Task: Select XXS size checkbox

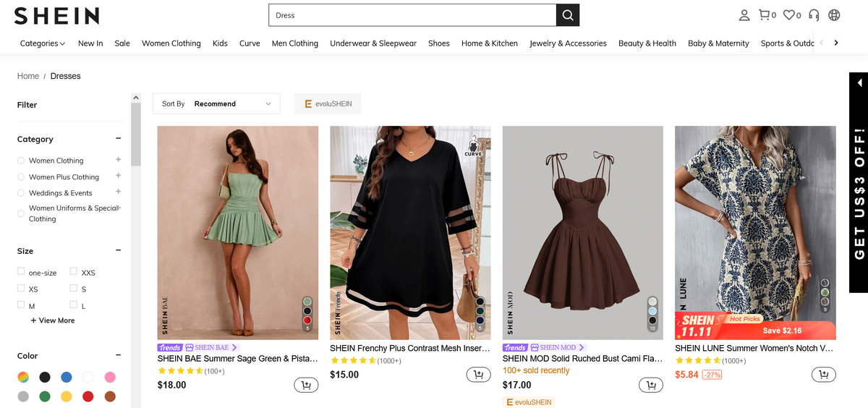Action: (74, 271)
